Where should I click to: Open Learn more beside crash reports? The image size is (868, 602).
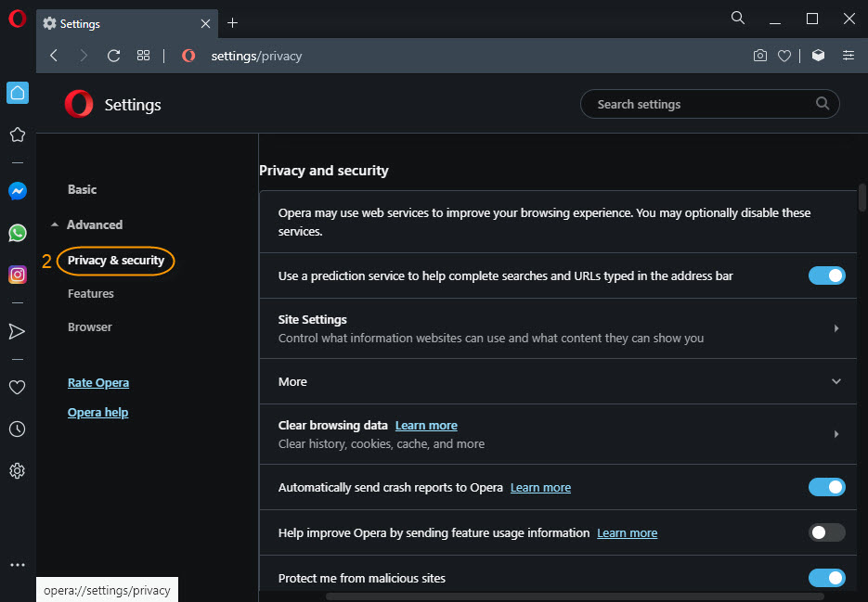(540, 487)
